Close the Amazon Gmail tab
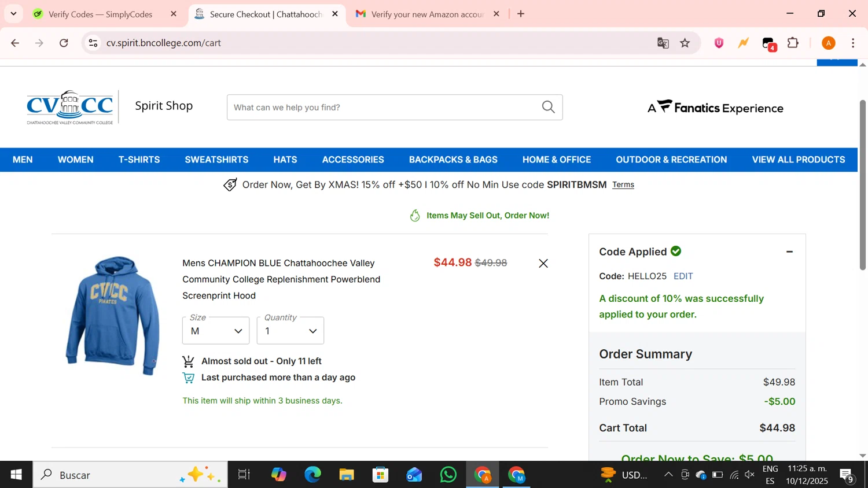Viewport: 868px width, 488px height. tap(496, 14)
